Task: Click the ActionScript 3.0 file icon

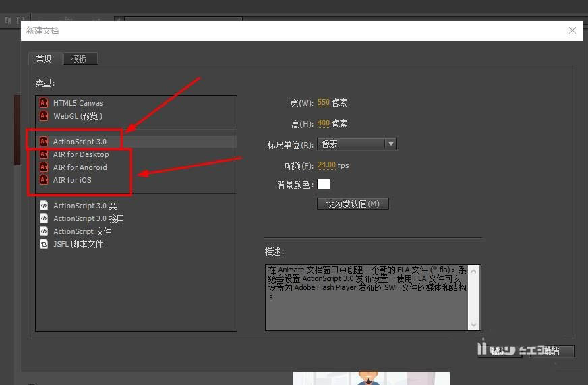Action: 44,142
